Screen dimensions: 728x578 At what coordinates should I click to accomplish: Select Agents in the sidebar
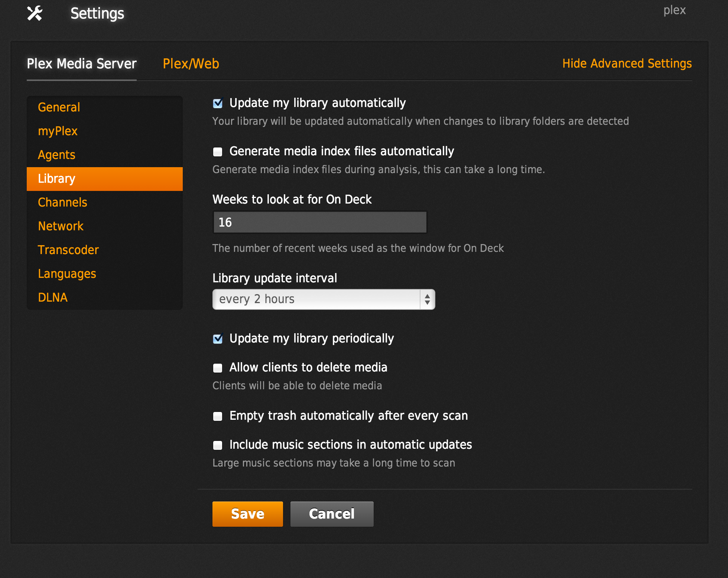(105, 155)
